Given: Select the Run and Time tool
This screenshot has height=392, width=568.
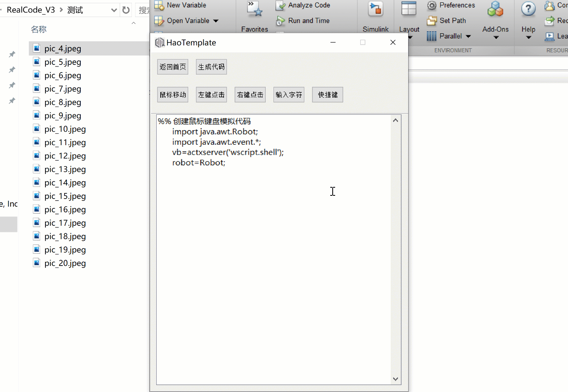Looking at the screenshot, I should tap(281, 20).
